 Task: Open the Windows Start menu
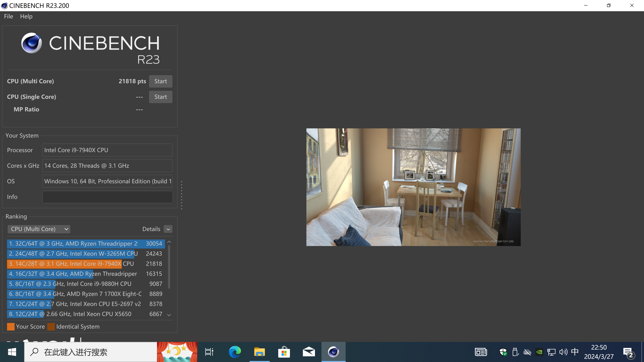coord(12,352)
